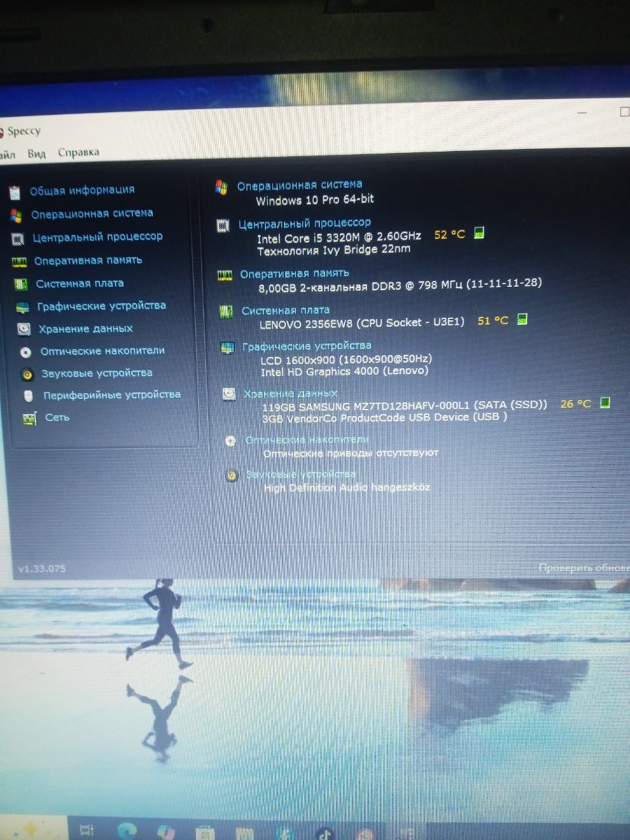The image size is (630, 840).
Task: Open the Общая информация sidebar section
Action: pyautogui.click(x=81, y=190)
